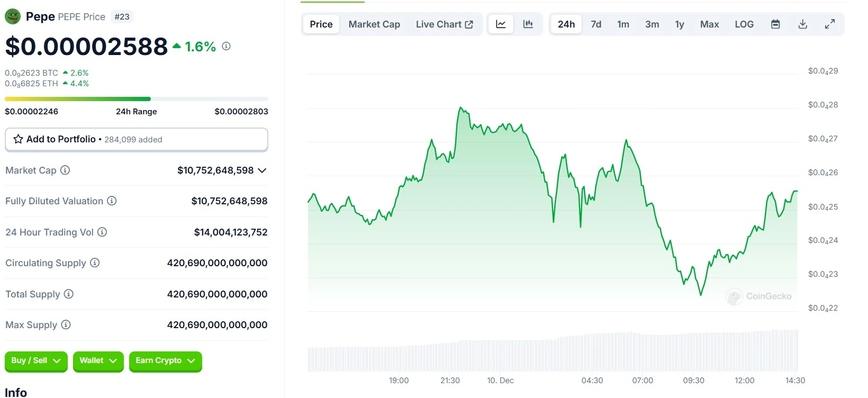
Task: Open Live Chart external link
Action: click(445, 24)
